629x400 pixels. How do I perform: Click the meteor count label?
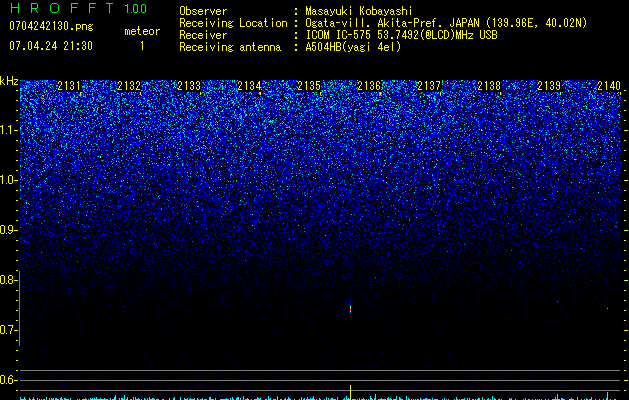(142, 31)
